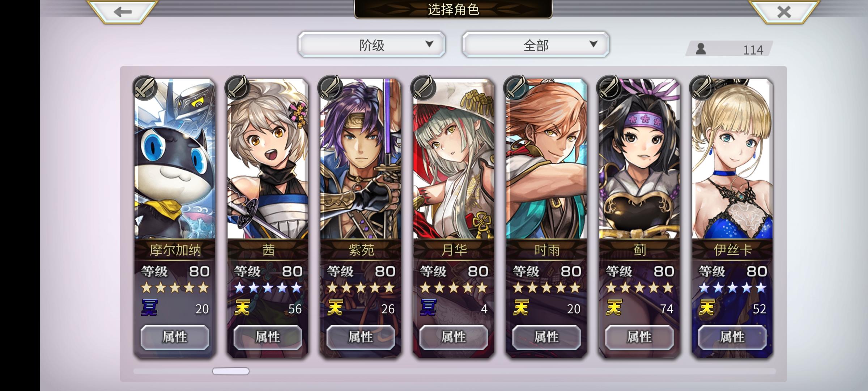The width and height of the screenshot is (868, 391).
Task: Click the class icon on 蓟 card
Action: point(609,88)
